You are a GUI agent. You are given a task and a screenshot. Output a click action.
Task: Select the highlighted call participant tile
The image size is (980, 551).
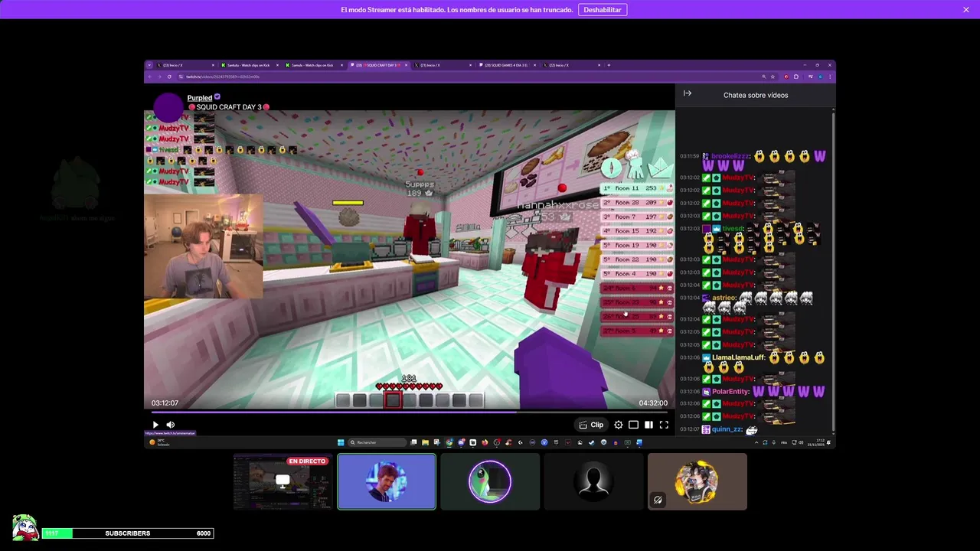click(x=387, y=481)
